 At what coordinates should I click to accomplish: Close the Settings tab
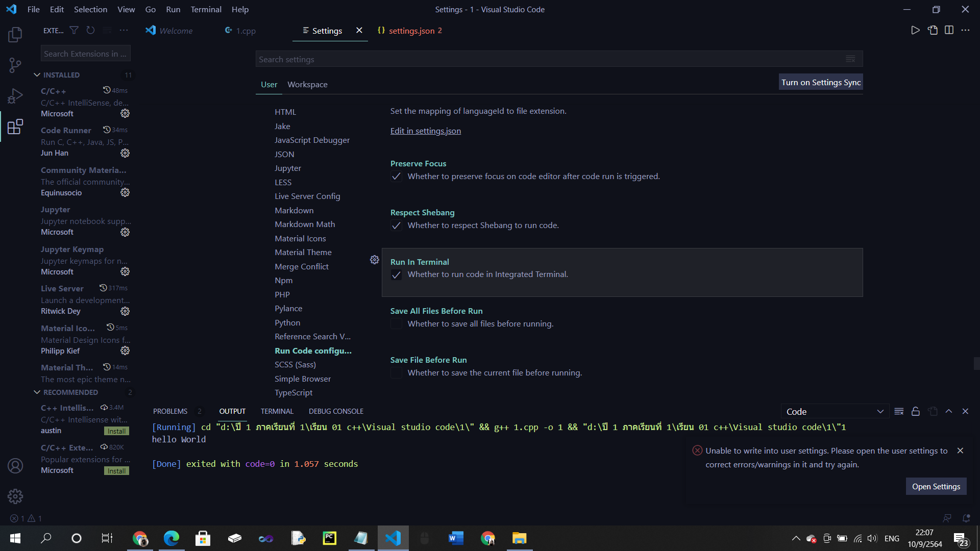tap(359, 31)
